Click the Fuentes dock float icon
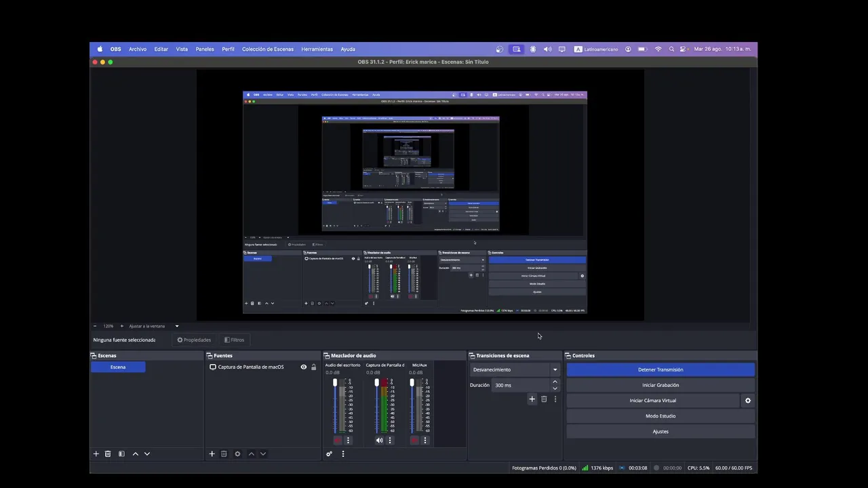868x488 pixels. tap(210, 356)
